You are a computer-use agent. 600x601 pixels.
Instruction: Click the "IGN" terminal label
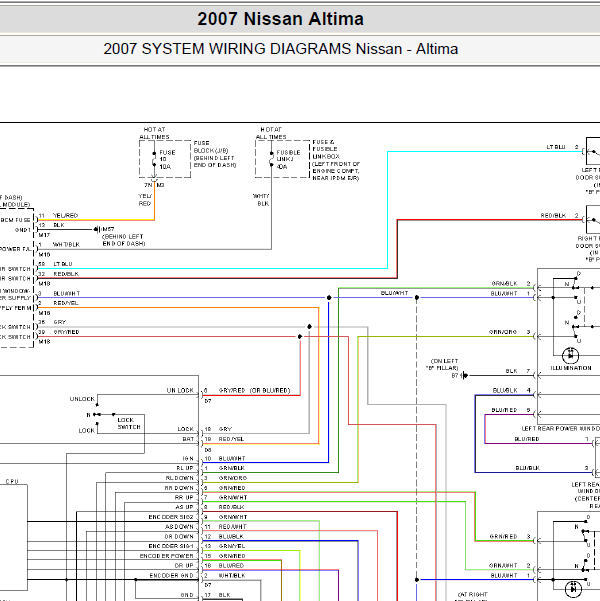pyautogui.click(x=188, y=459)
